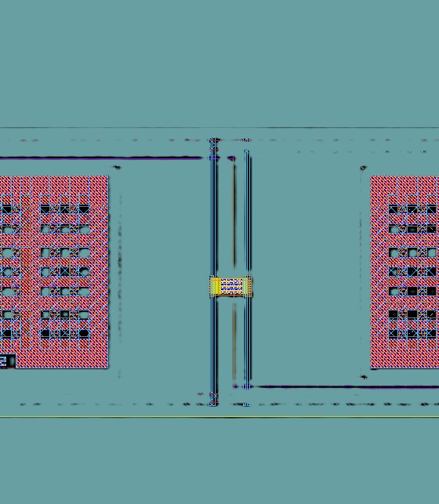Click the long purple wire at lower right
Viewport: 439px width, 504px height.
click(344, 386)
